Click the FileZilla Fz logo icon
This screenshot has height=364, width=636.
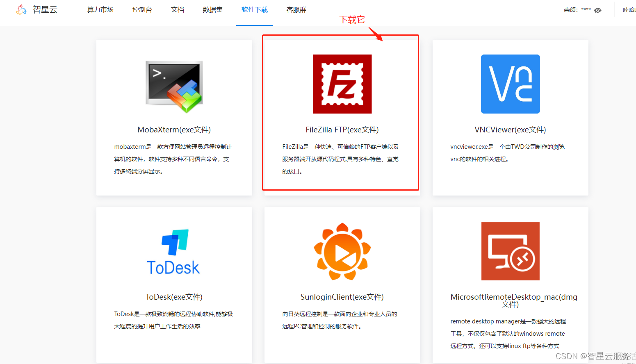coord(342,84)
